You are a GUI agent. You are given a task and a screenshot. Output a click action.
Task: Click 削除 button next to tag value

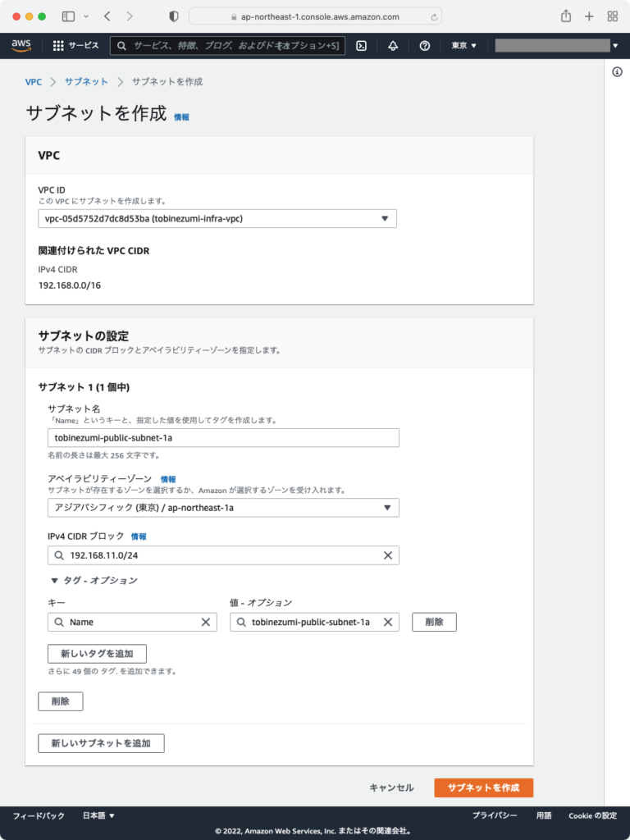click(x=434, y=622)
